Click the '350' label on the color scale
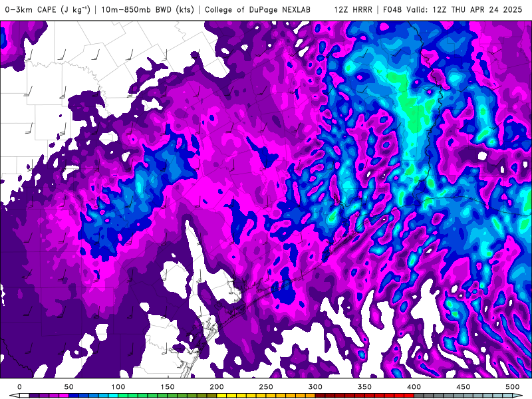The image size is (532, 399). point(364,387)
